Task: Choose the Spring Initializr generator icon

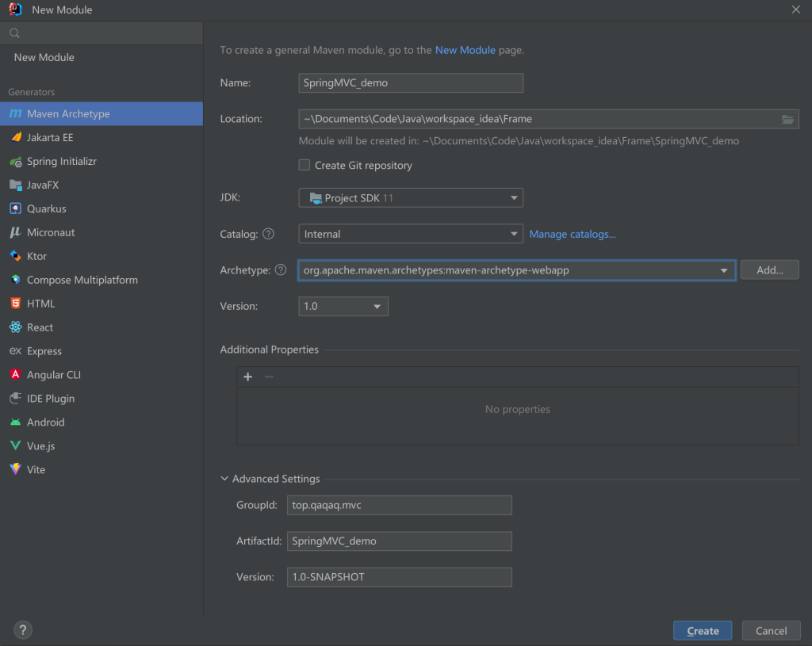Action: coord(15,161)
